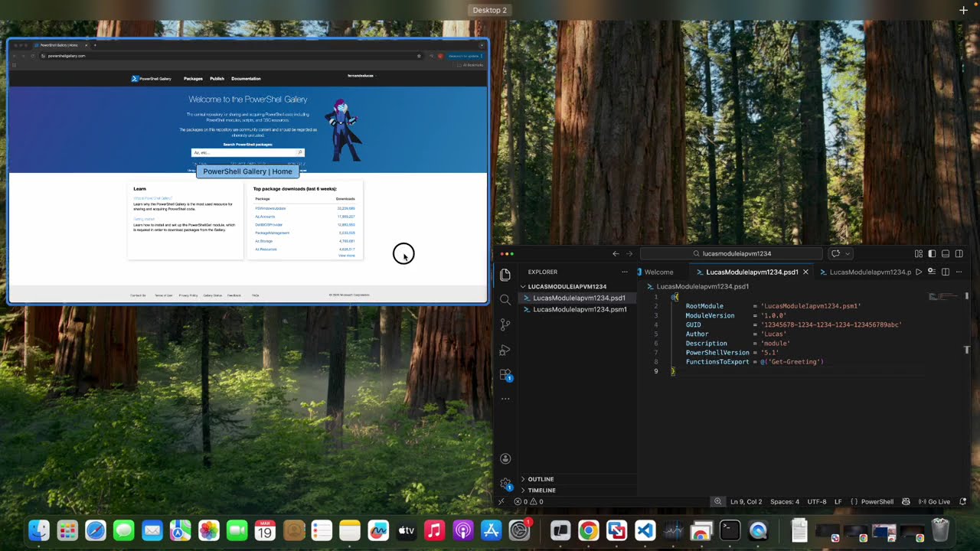Expand the OUTLINE section
This screenshot has width=980, height=551.
point(541,479)
